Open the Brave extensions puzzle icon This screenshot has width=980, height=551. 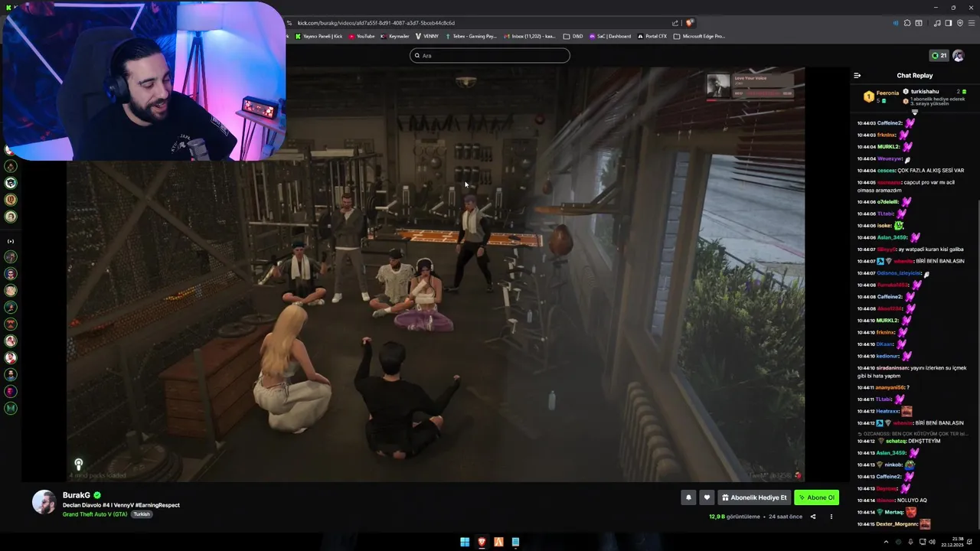coord(907,23)
